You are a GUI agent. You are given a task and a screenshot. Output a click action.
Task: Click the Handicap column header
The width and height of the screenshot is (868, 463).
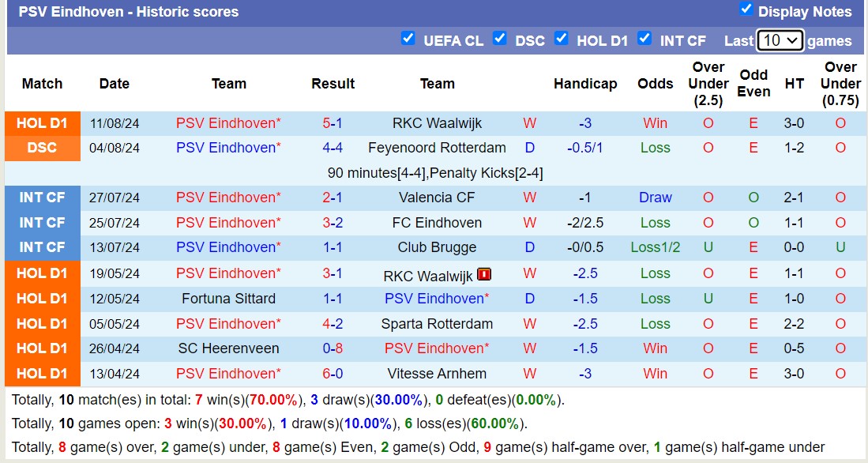click(586, 84)
